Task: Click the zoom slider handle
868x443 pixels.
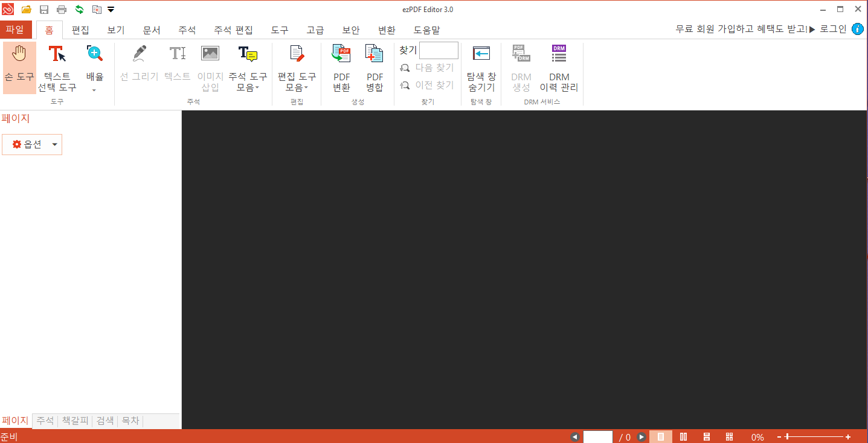Action: click(x=786, y=437)
